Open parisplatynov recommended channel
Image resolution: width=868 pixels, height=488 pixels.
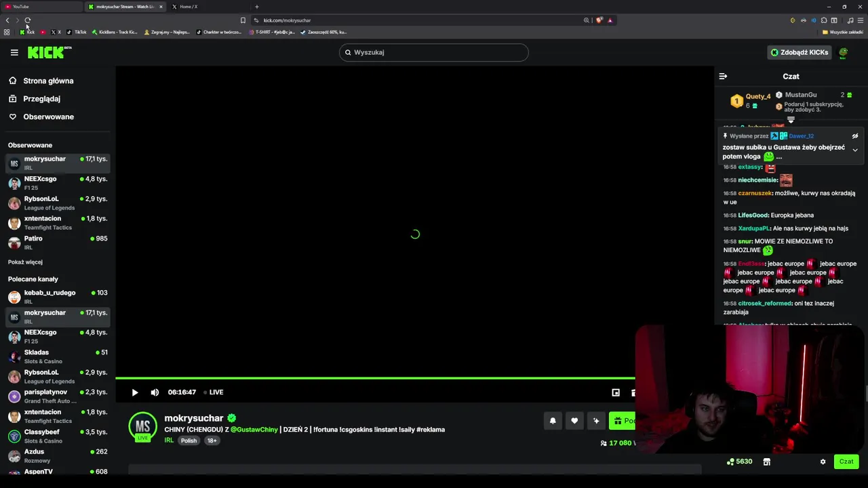click(58, 396)
